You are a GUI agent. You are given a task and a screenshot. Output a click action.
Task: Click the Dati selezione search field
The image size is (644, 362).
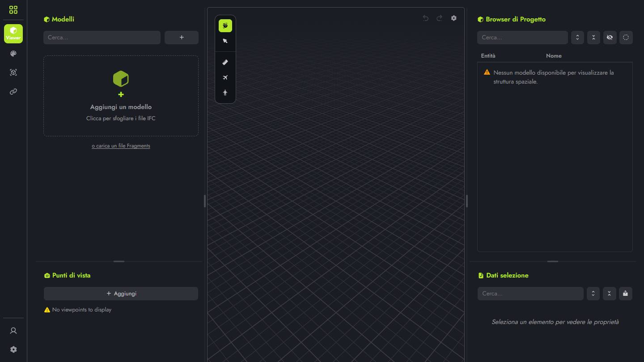tap(530, 294)
